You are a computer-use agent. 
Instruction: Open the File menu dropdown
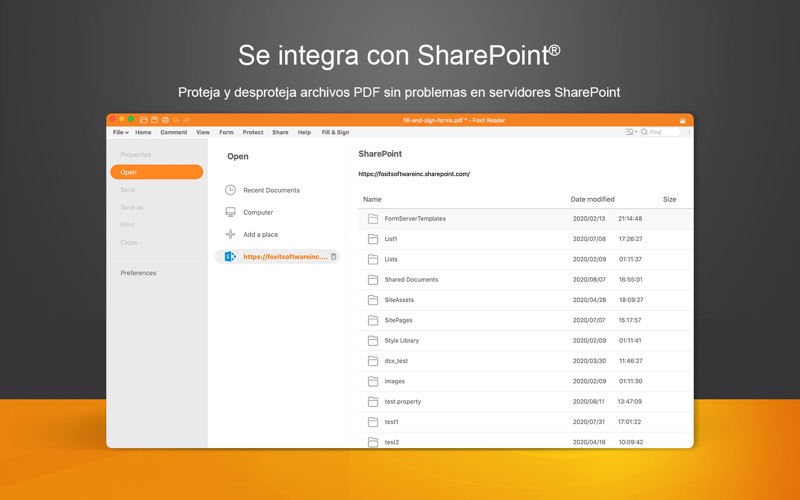[120, 132]
